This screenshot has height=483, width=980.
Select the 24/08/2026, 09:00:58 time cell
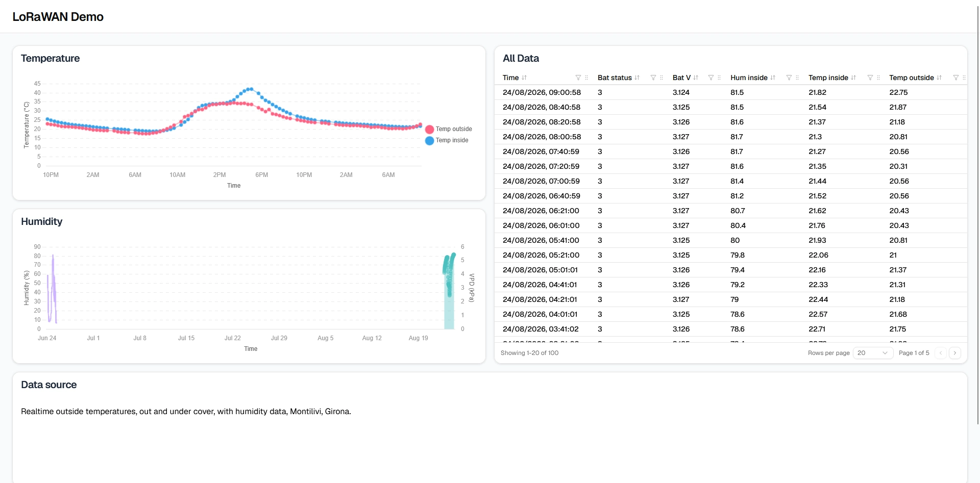542,92
